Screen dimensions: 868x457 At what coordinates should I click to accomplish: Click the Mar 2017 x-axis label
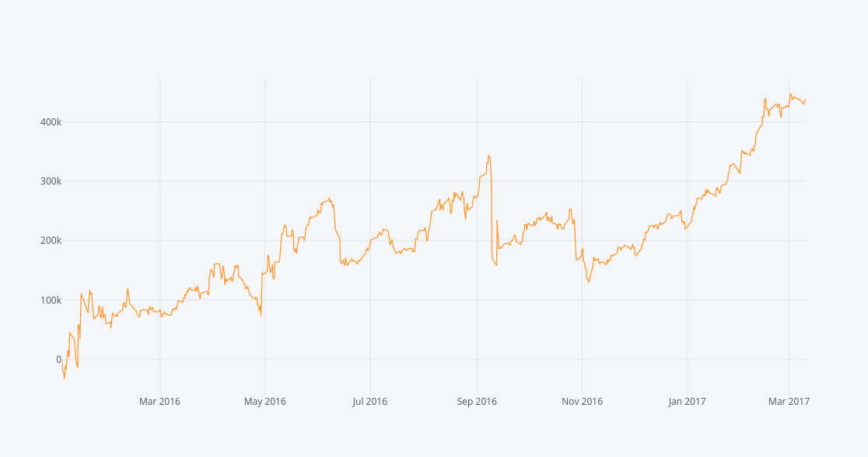[x=789, y=402]
